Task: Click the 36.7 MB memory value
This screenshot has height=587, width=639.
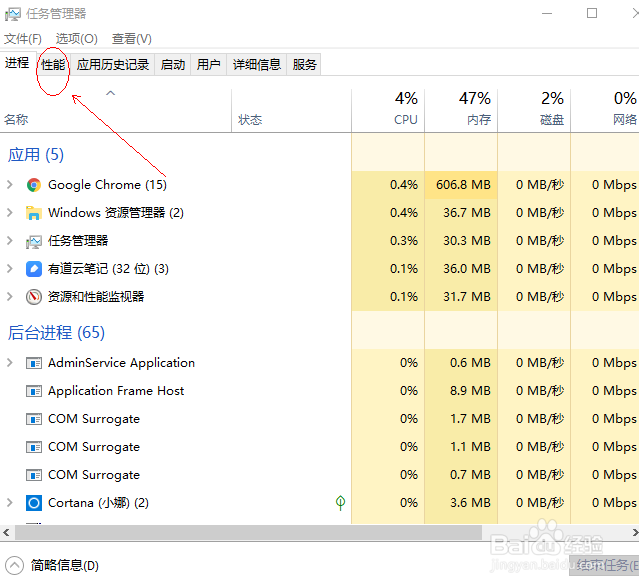Action: pyautogui.click(x=467, y=213)
